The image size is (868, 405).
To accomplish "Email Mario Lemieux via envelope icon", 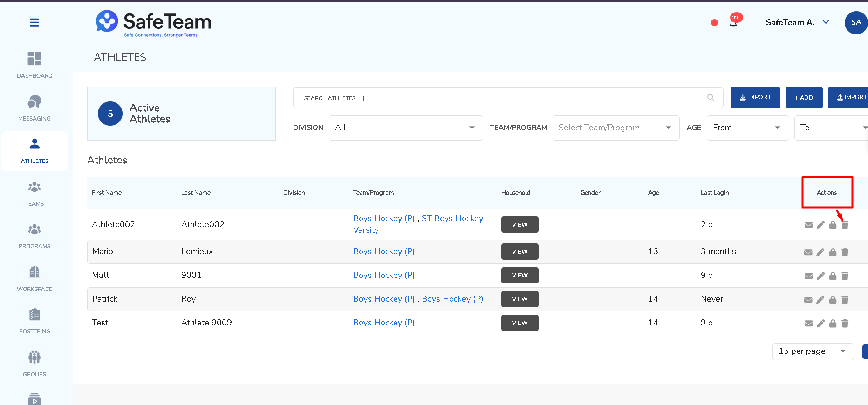I will [x=808, y=252].
